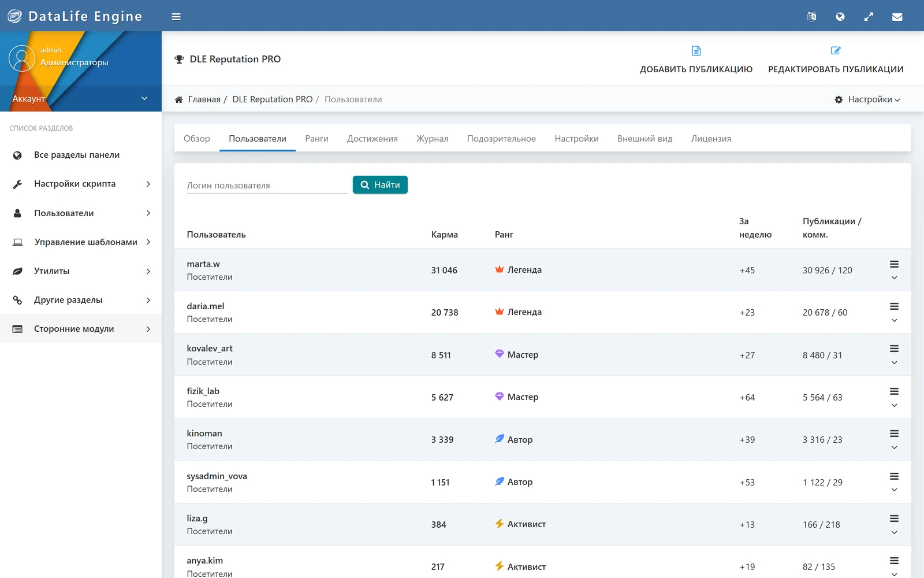Toggle the sidebar hamburger menu in header
The width and height of the screenshot is (924, 578).
coord(176,17)
